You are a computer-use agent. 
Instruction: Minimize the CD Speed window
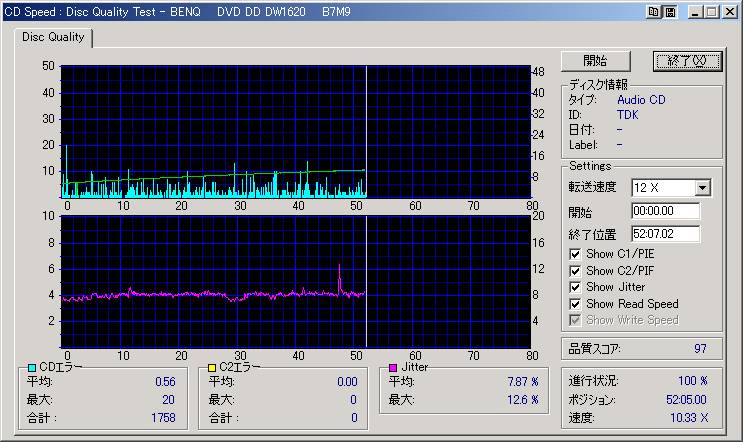694,12
